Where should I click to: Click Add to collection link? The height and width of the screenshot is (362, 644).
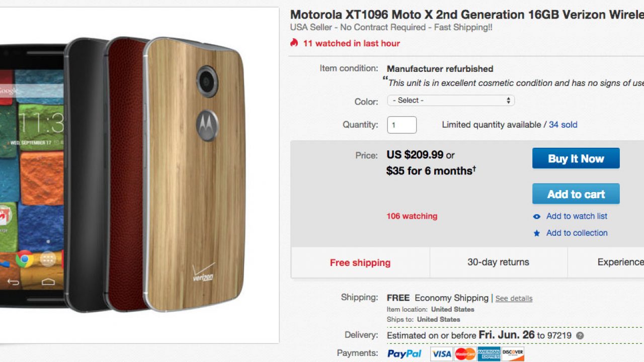point(577,233)
